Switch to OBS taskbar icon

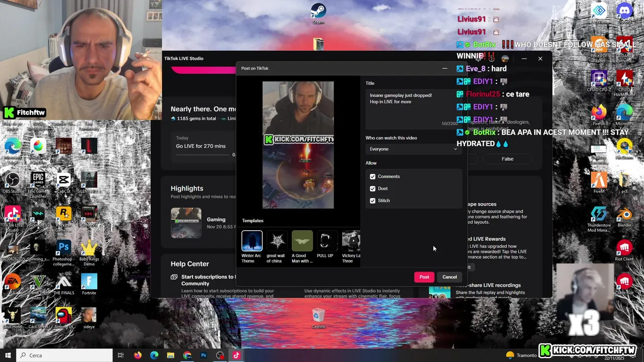click(x=220, y=355)
